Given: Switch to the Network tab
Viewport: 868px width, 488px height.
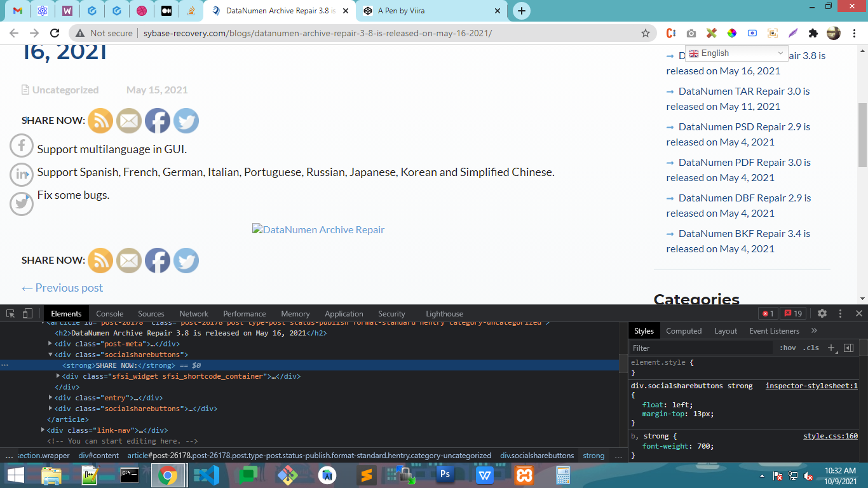Looking at the screenshot, I should pos(194,314).
